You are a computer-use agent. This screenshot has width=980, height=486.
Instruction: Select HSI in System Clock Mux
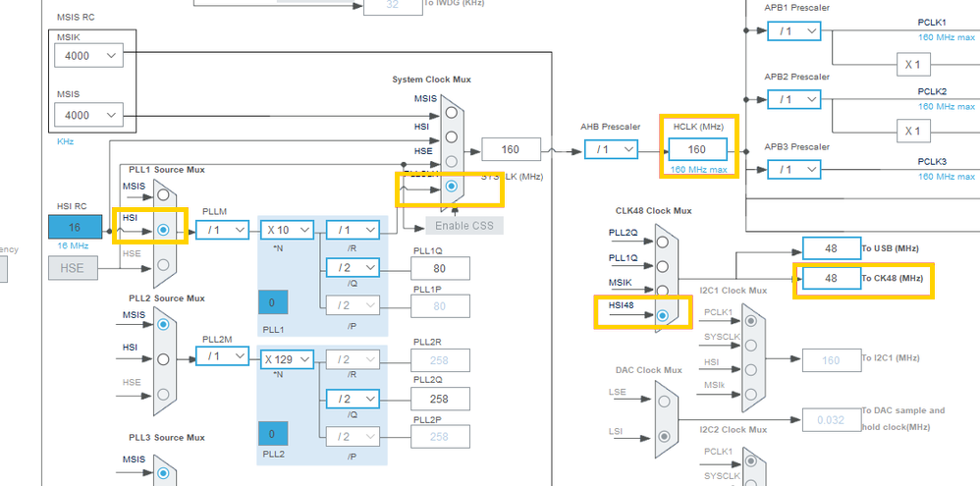(452, 137)
